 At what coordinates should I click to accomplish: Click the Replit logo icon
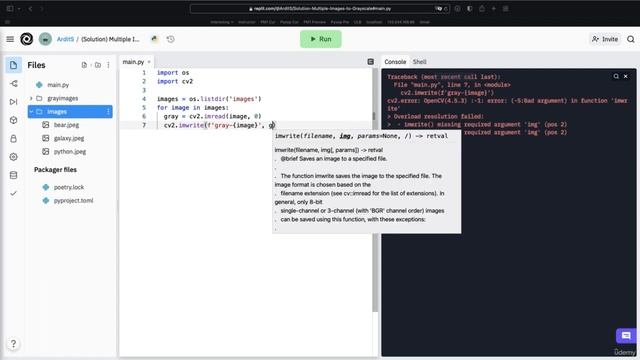pos(27,39)
